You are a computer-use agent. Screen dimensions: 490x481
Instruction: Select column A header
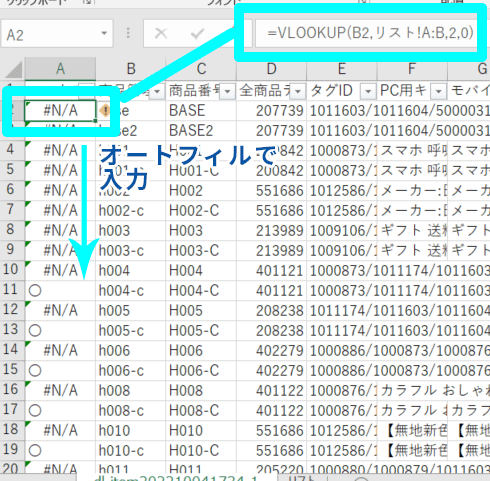(x=60, y=69)
